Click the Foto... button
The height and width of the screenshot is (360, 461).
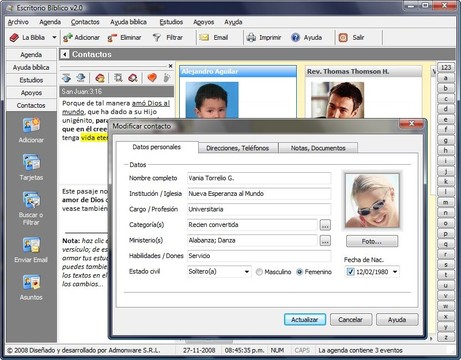(x=372, y=241)
